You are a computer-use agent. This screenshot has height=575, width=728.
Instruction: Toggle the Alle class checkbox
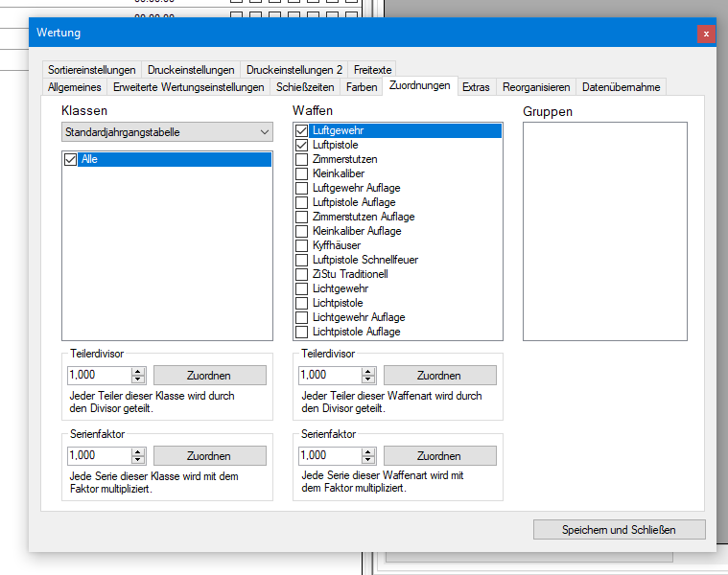(x=70, y=160)
